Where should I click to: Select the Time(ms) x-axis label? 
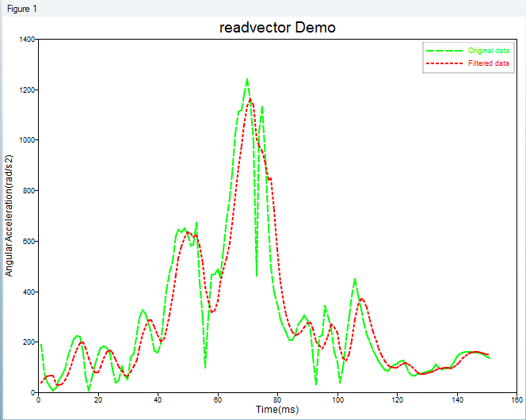[x=277, y=410]
